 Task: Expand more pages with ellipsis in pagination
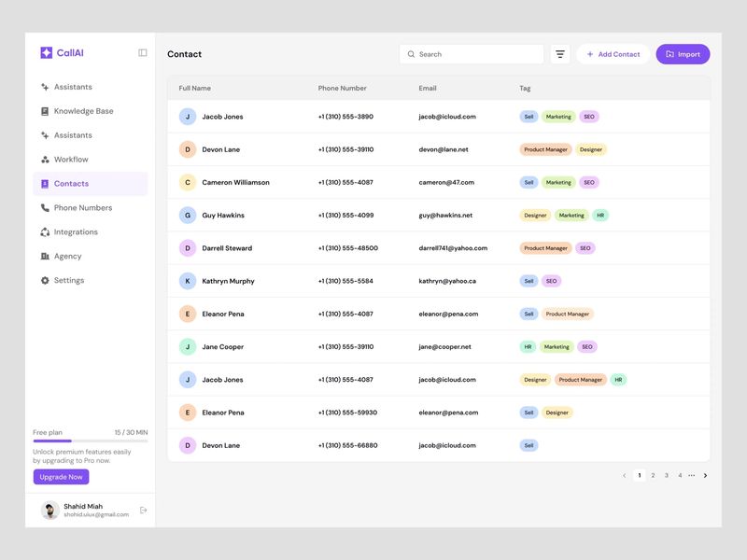pos(692,476)
